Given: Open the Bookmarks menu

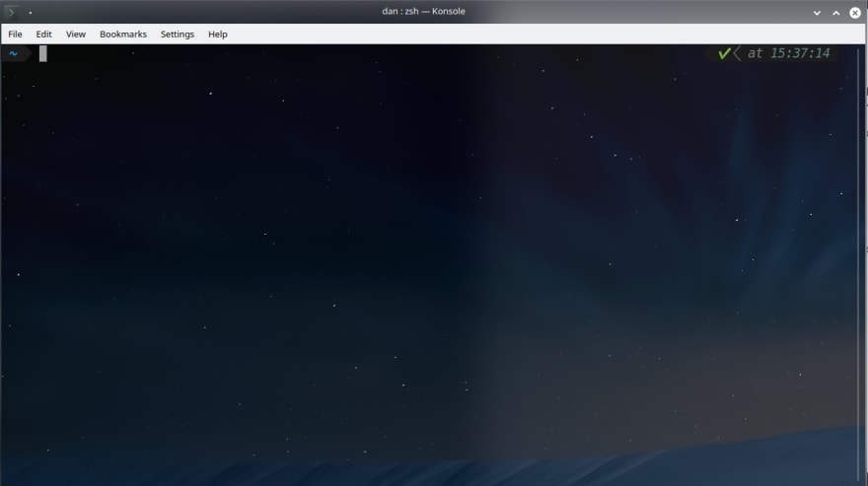Looking at the screenshot, I should click(x=123, y=34).
